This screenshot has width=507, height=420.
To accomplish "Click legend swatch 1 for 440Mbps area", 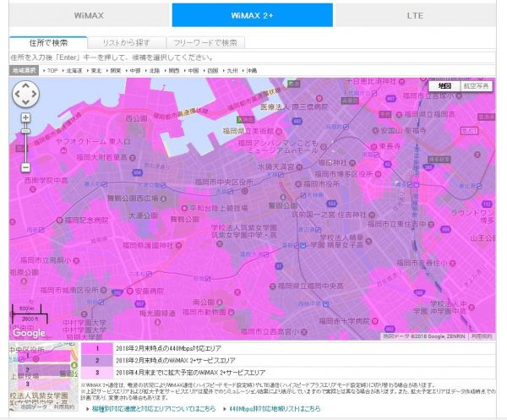I will point(97,348).
